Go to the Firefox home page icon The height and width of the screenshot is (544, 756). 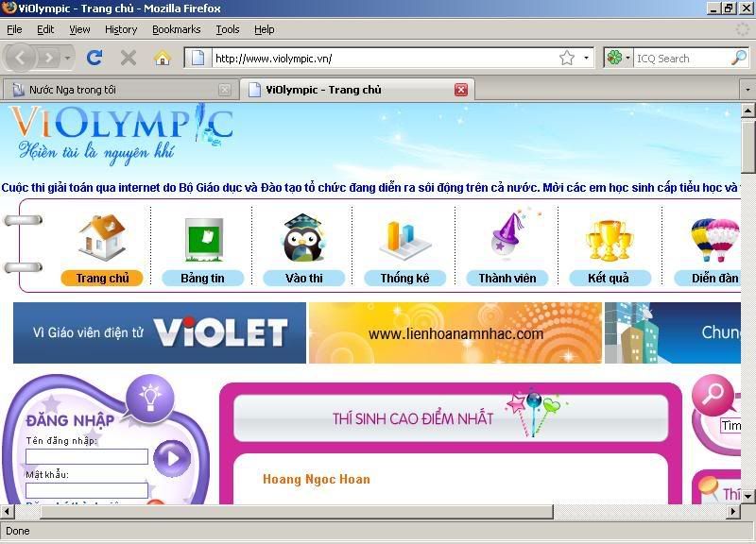162,58
